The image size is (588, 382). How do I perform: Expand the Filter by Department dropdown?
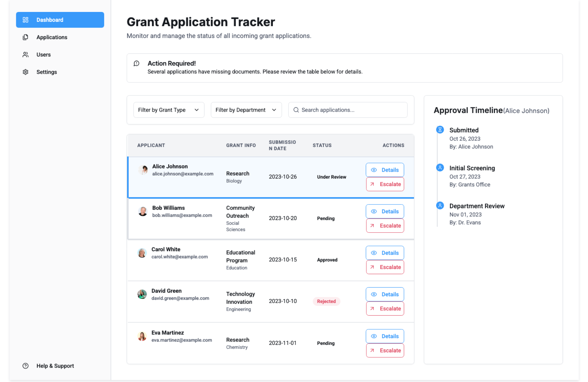pos(246,110)
